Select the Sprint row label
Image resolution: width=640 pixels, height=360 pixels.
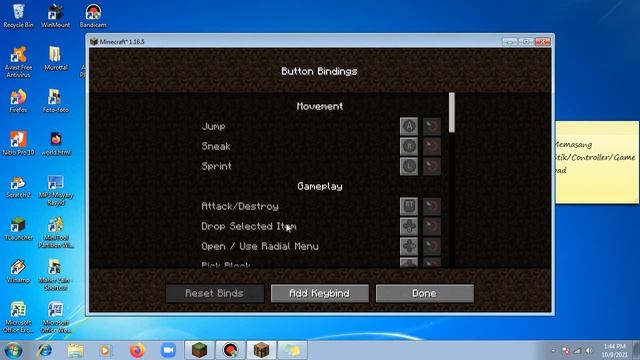pos(216,167)
